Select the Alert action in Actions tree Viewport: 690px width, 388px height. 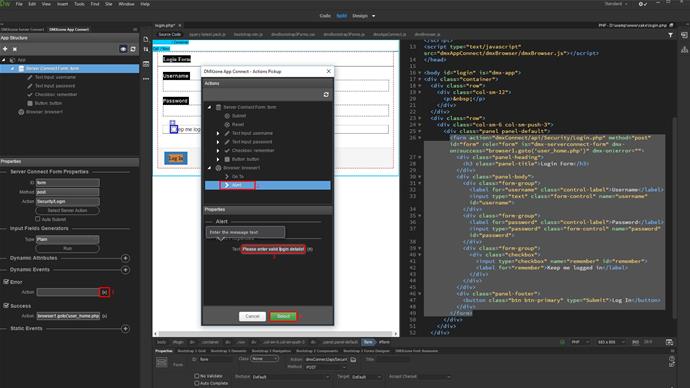[268, 185]
